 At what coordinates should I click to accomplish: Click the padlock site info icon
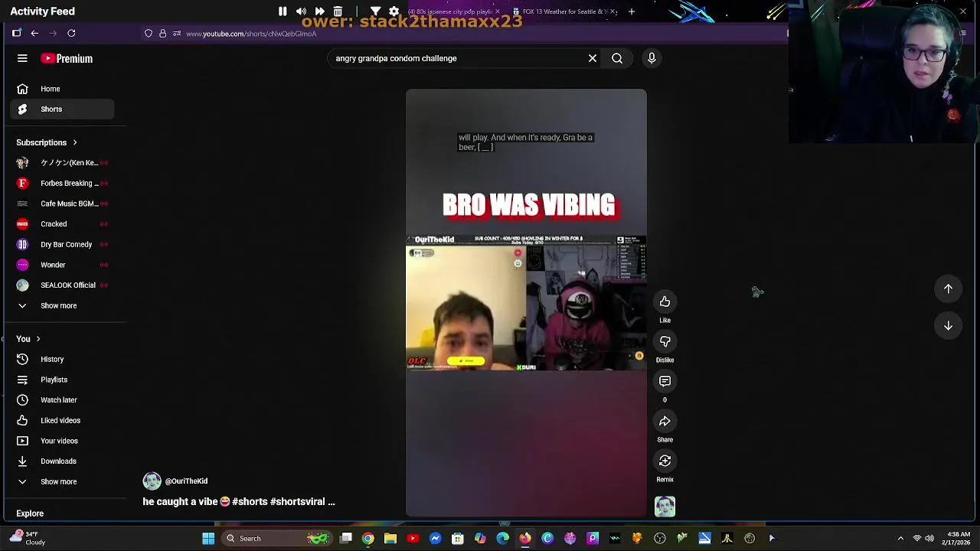162,34
